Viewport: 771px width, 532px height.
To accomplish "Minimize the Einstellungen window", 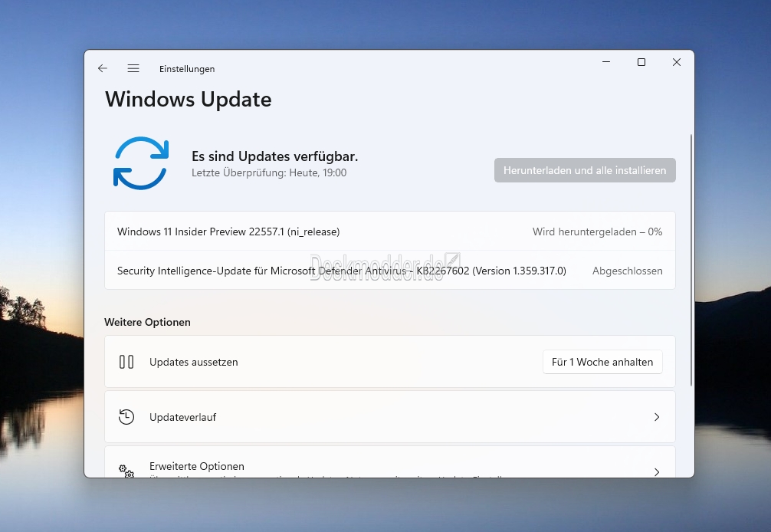I will click(606, 62).
